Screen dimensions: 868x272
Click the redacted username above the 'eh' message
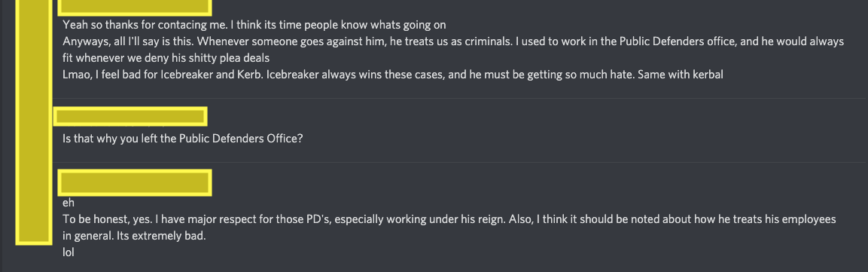pyautogui.click(x=135, y=183)
